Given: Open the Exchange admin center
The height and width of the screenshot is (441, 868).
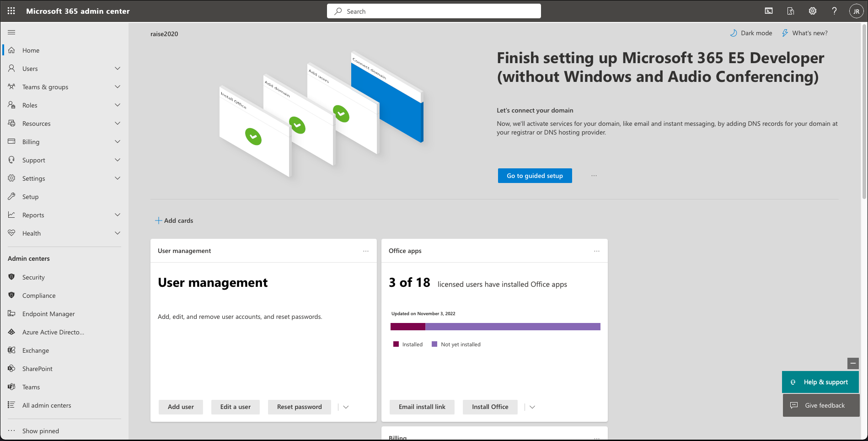Looking at the screenshot, I should [x=36, y=350].
